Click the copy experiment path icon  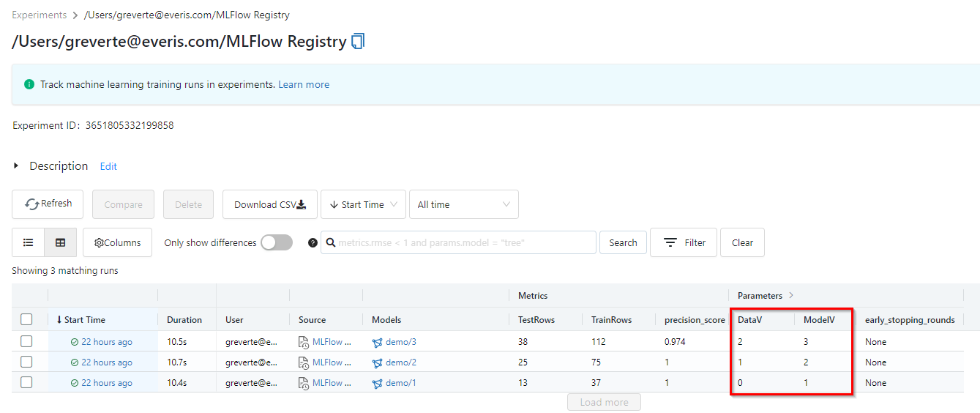click(358, 42)
